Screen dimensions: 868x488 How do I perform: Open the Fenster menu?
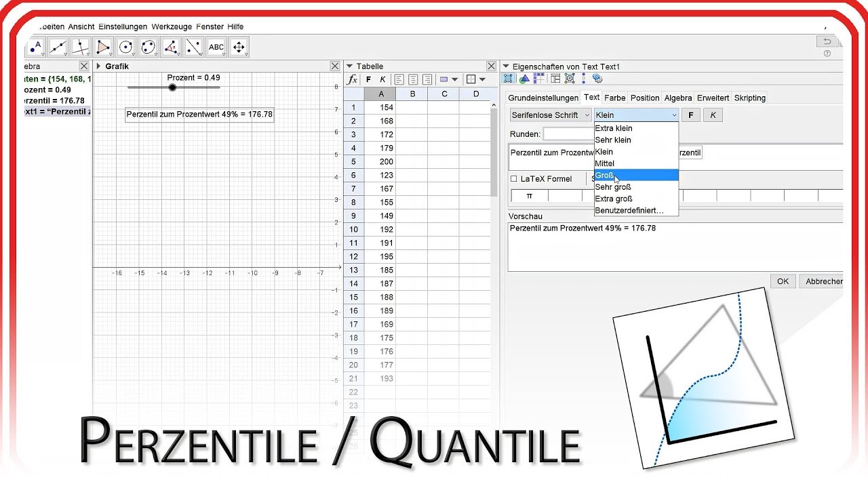(x=210, y=26)
